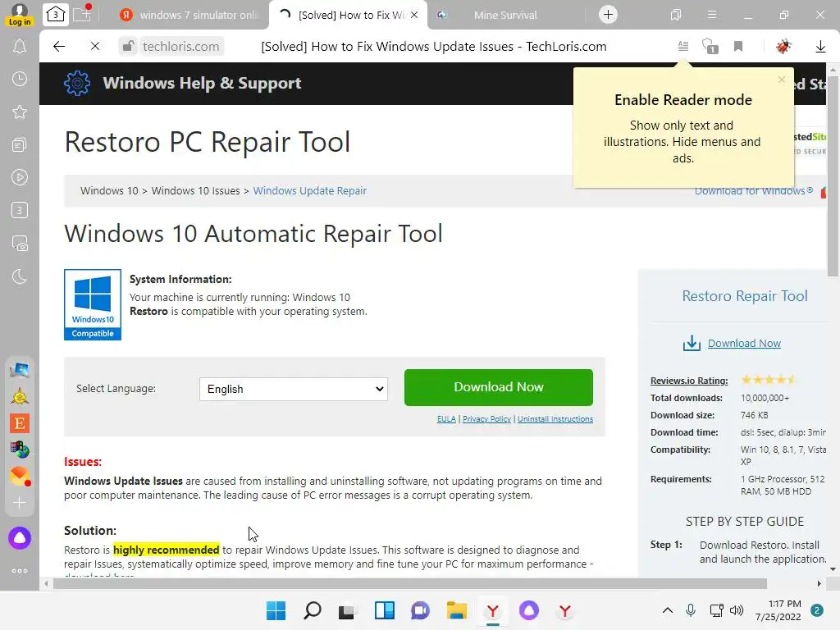Open the volume speaker tray icon
The height and width of the screenshot is (630, 840).
click(737, 610)
